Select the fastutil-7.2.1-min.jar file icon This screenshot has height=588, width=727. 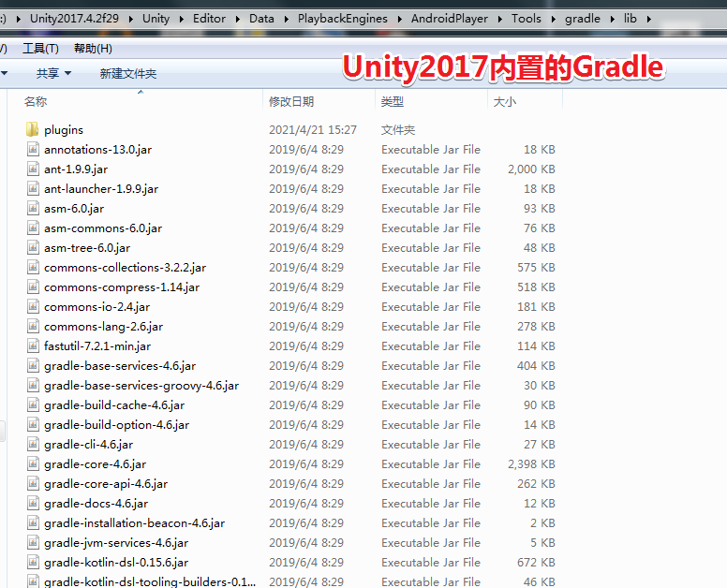33,345
